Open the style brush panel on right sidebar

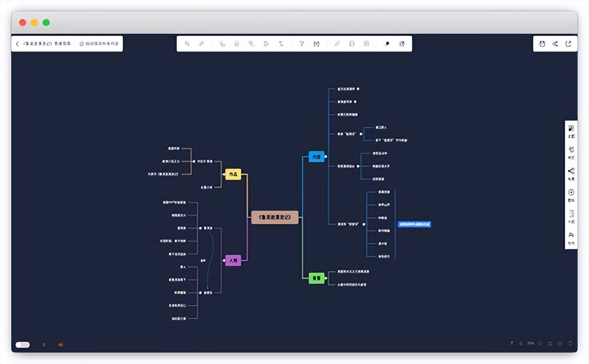[571, 153]
